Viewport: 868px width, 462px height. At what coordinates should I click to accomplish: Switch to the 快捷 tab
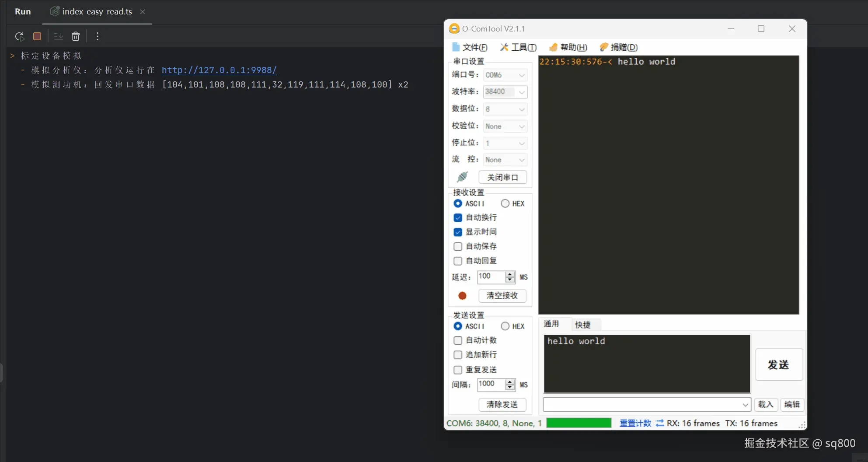pyautogui.click(x=583, y=325)
